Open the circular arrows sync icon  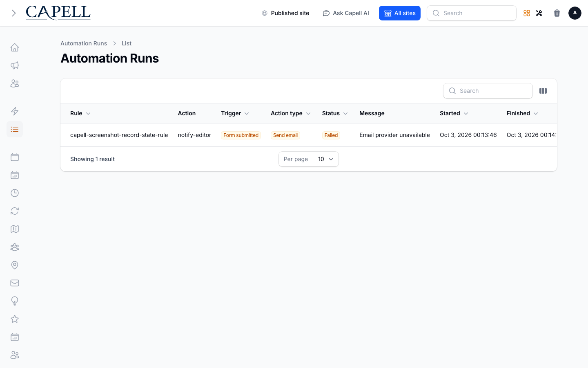click(15, 211)
